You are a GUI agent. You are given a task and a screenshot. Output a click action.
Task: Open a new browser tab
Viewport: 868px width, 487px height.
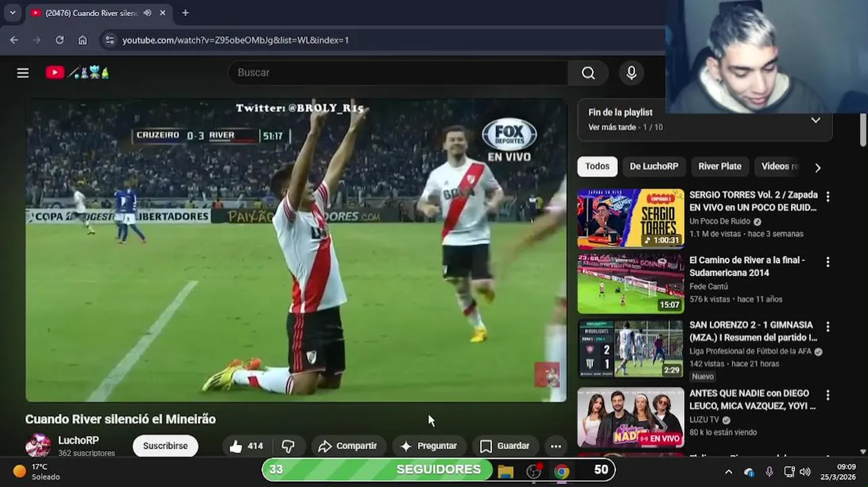(x=185, y=13)
